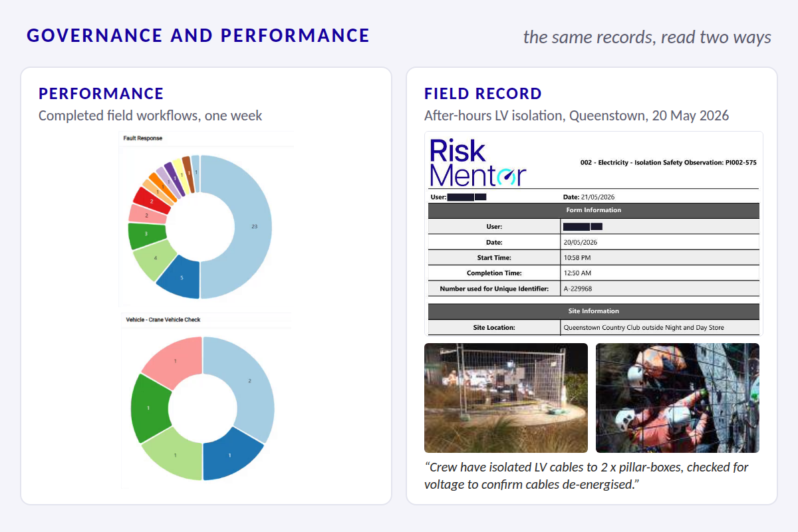Select the light green 4 segment in Fault Response
This screenshot has width=798, height=532.
coord(156,257)
